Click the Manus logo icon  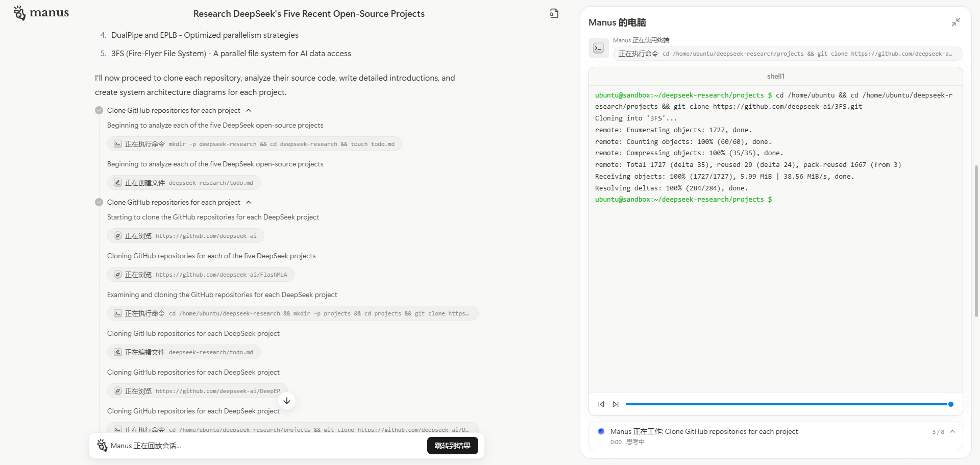pyautogui.click(x=19, y=13)
